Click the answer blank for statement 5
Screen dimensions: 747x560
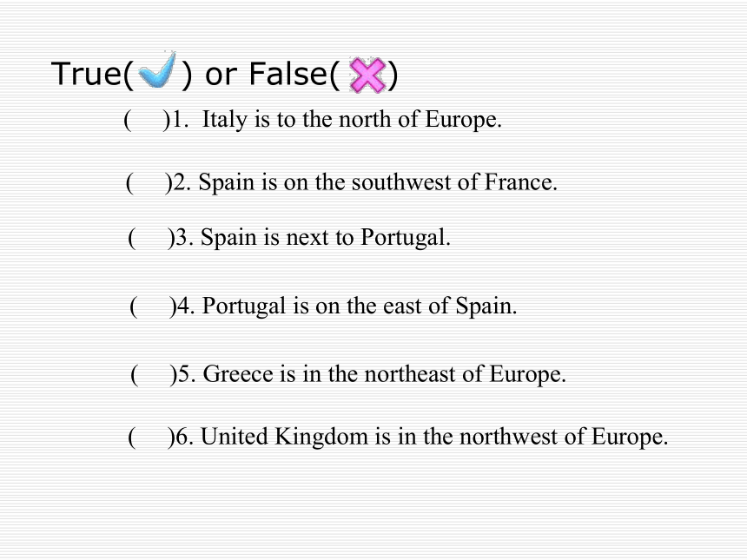click(x=154, y=375)
